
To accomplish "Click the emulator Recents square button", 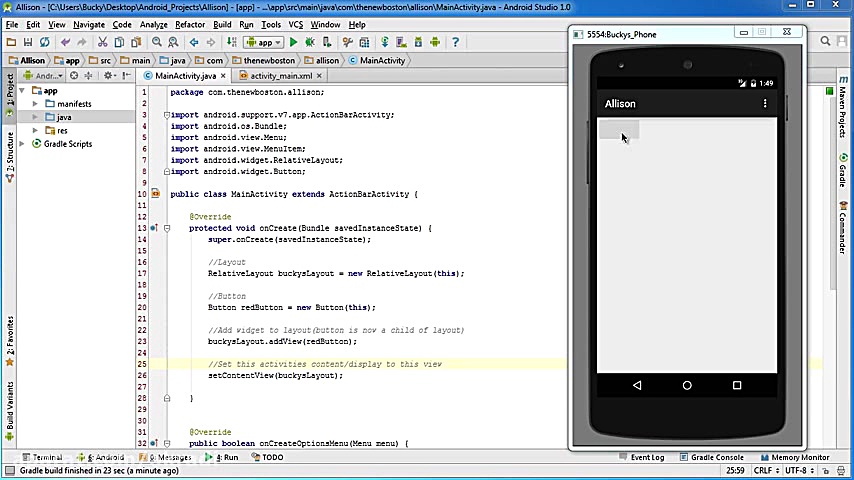I will tap(737, 385).
